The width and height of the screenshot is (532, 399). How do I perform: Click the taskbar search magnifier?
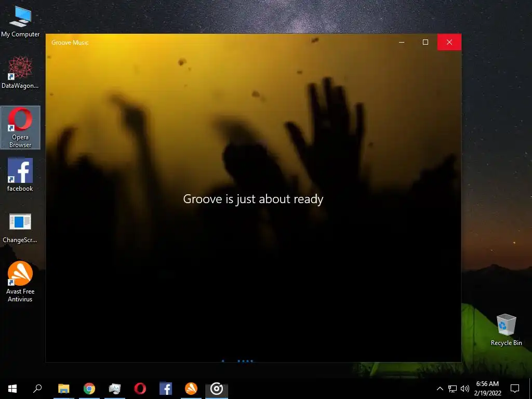coord(37,389)
